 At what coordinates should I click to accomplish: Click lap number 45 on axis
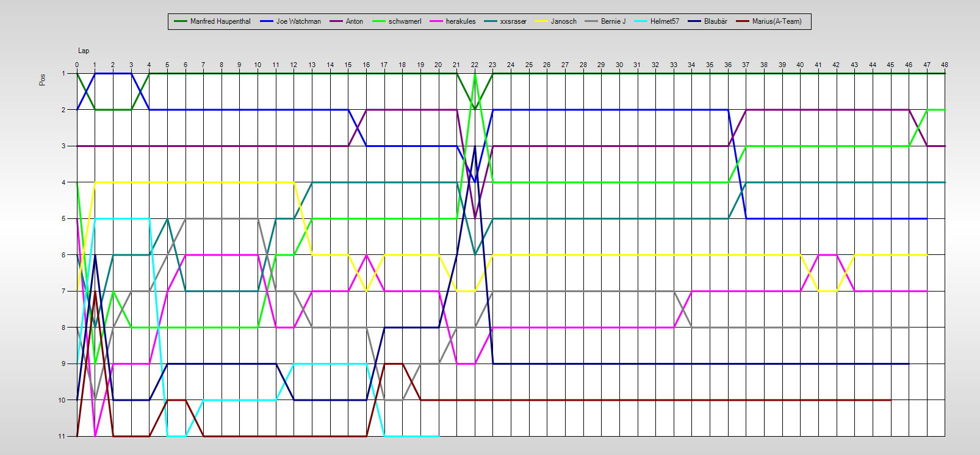(890, 65)
